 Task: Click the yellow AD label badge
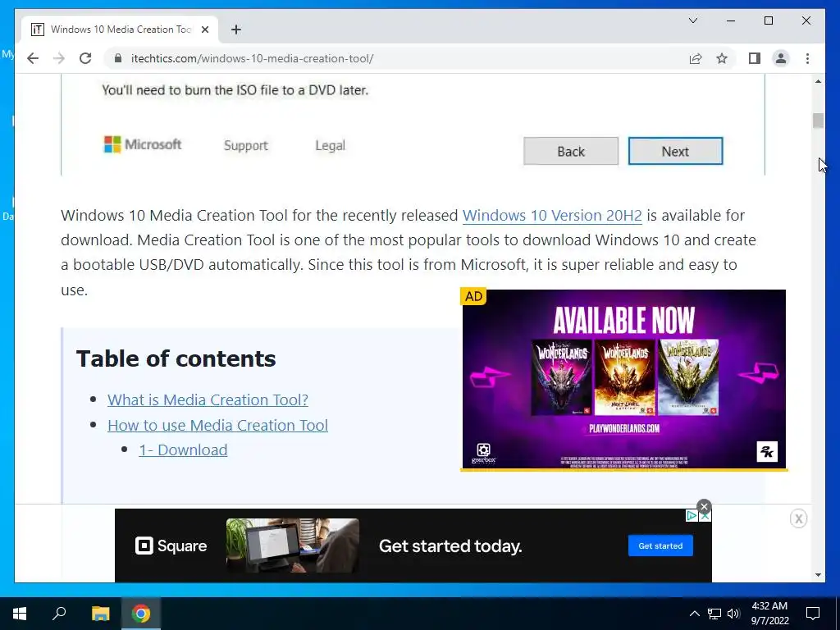[473, 296]
